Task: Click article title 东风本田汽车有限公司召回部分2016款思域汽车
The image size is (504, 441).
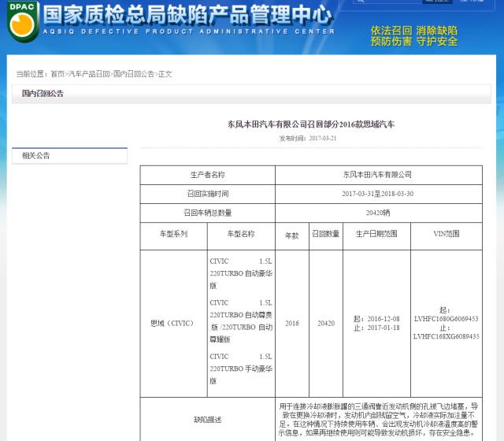Action: [311, 124]
